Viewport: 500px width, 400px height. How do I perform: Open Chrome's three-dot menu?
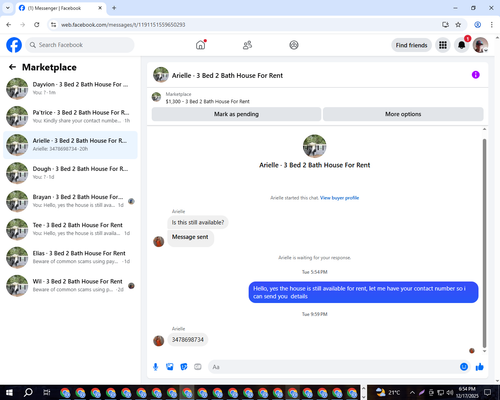[491, 25]
